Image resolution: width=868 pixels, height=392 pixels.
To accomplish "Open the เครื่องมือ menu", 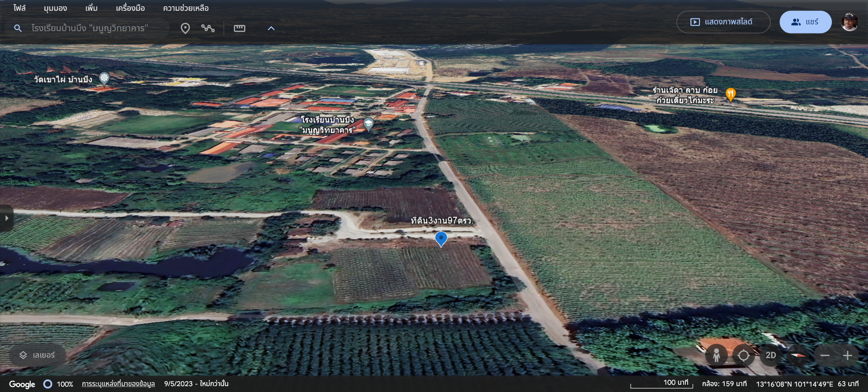I will [130, 8].
